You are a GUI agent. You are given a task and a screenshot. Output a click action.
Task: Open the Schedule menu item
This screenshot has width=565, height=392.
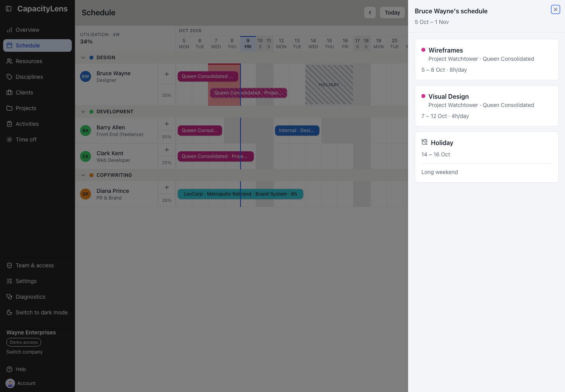coord(37,45)
